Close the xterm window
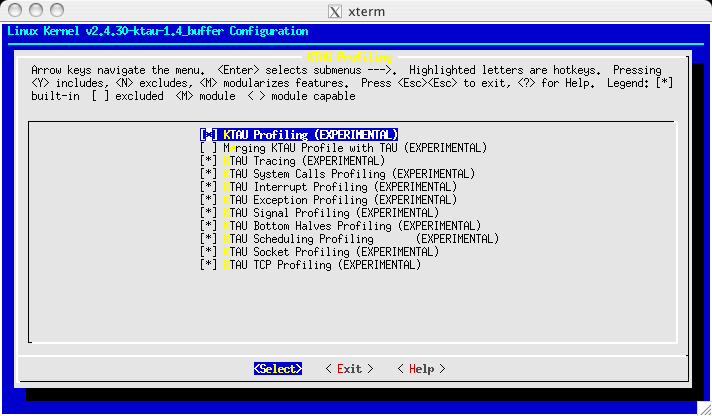This screenshot has width=712, height=416. click(x=15, y=10)
